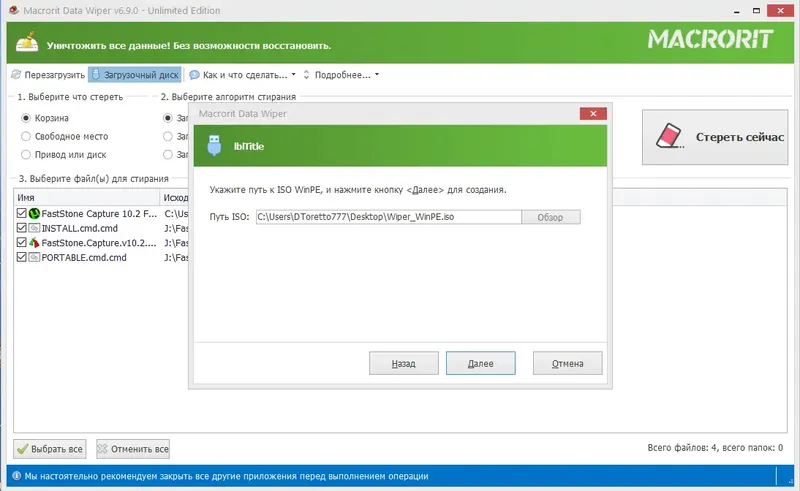The width and height of the screenshot is (800, 491).
Task: Click the C:\Us path cell of first row
Action: (x=176, y=214)
